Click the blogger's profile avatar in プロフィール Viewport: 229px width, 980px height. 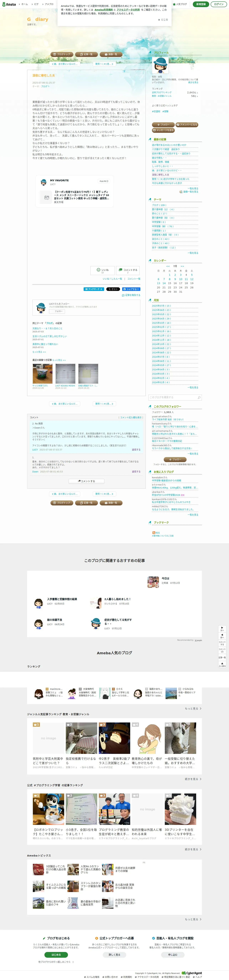[x=160, y=65]
